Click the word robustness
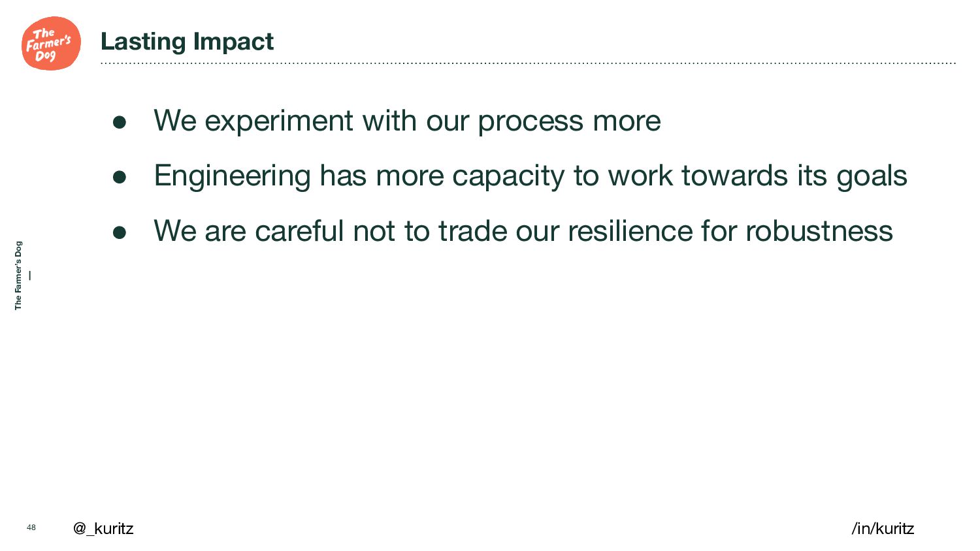 point(819,231)
